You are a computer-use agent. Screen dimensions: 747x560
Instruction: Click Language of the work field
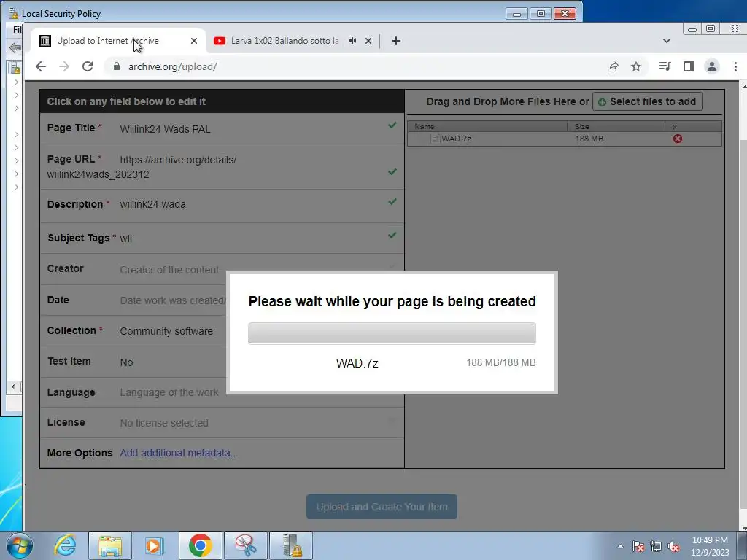[x=169, y=392]
